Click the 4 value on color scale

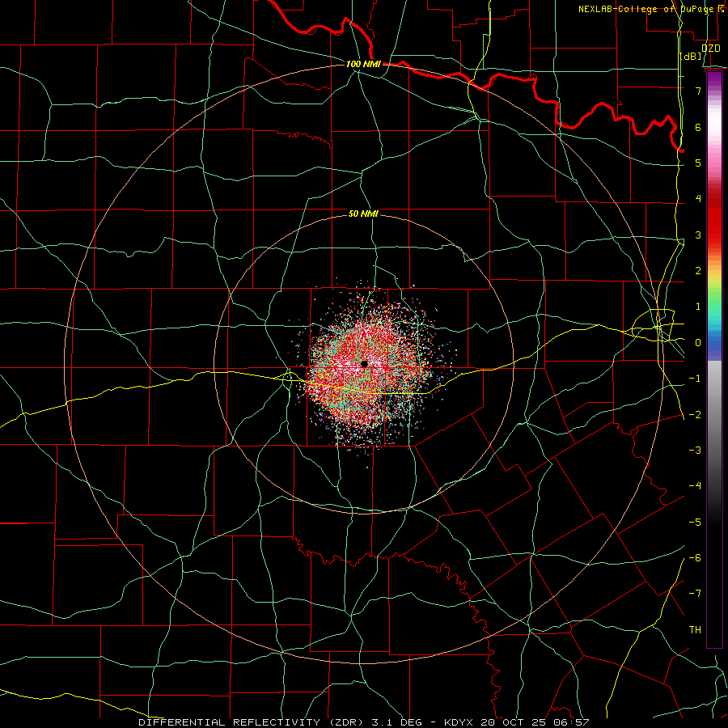tap(698, 198)
